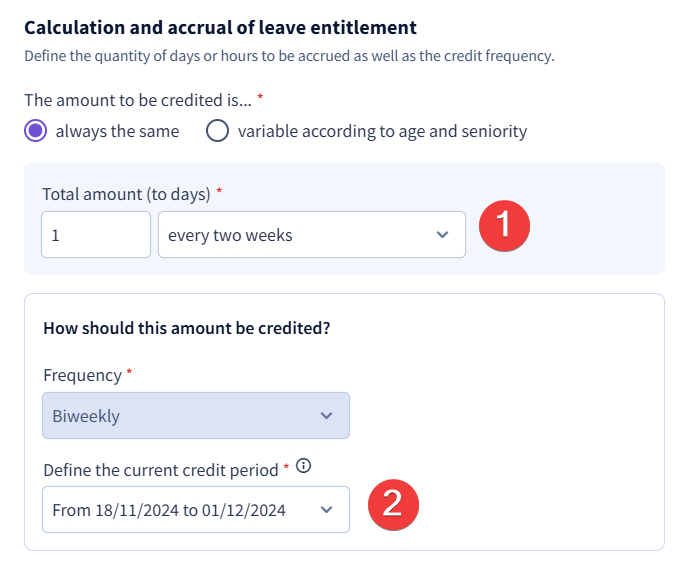Click 'The amount to be credited is...' label
This screenshot has width=679, height=565.
[138, 100]
